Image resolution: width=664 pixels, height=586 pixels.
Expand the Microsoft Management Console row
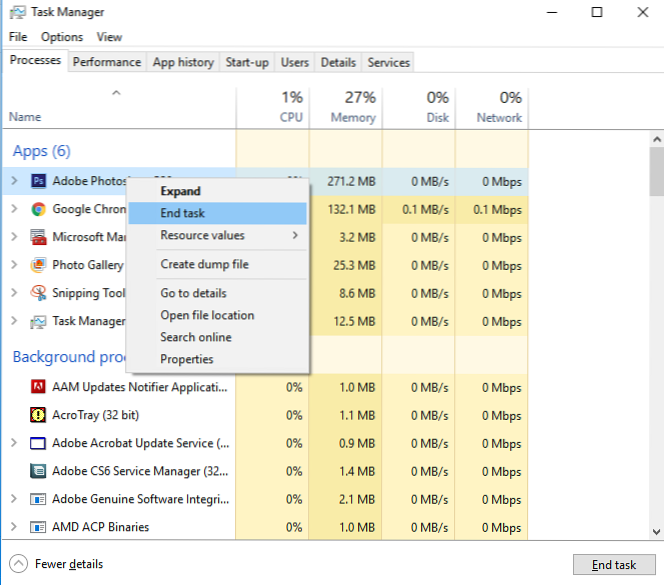14,237
